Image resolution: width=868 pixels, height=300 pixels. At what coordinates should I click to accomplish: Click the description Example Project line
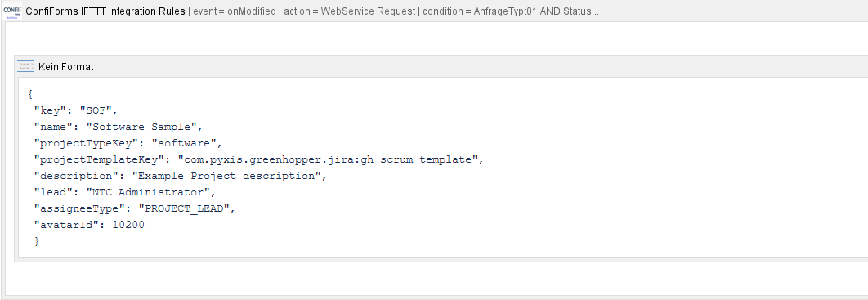(181, 176)
